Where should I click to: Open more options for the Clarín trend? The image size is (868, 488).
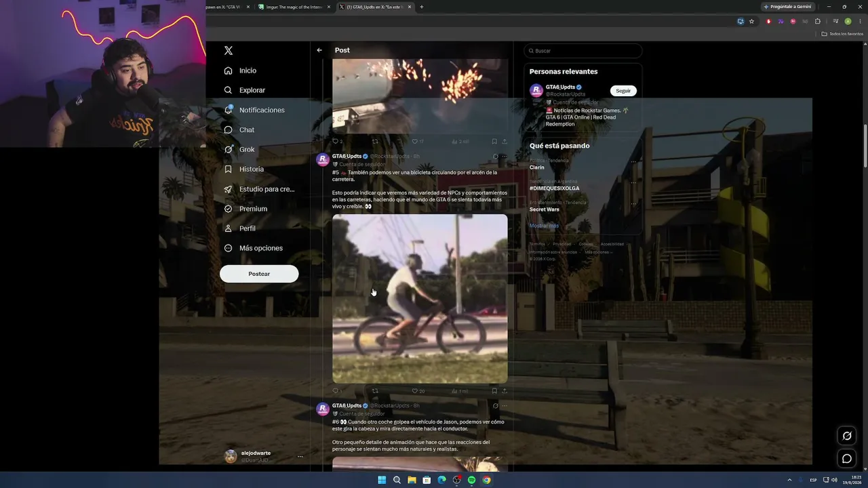[x=633, y=161]
